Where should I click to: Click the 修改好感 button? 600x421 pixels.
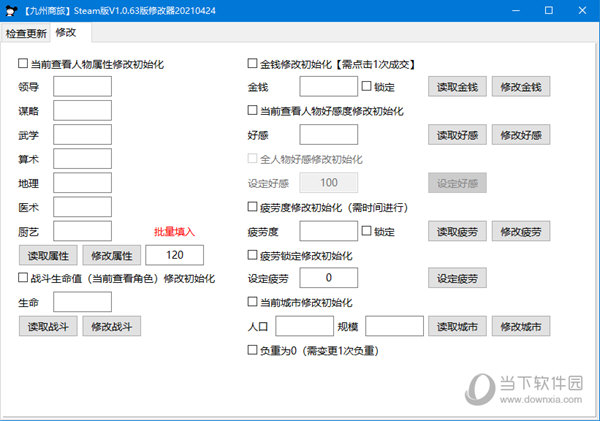click(x=521, y=135)
